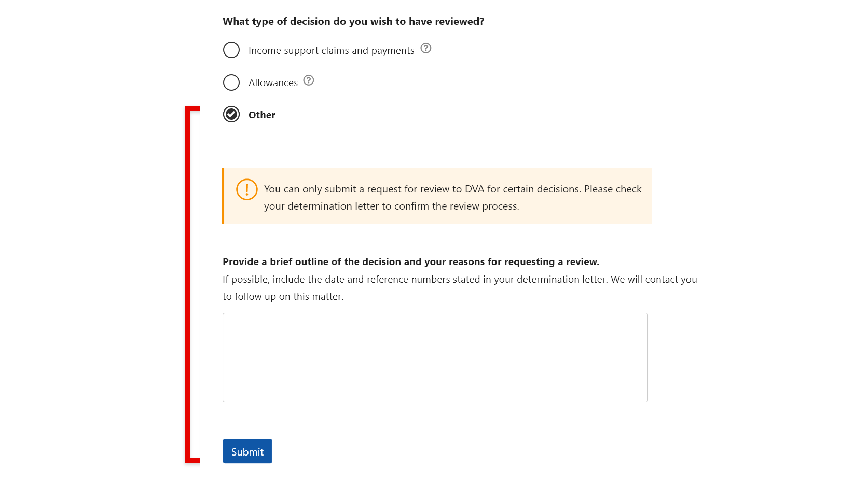Viewport: 868px width, 483px height.
Task: Click in the decision outline text area
Action: coord(435,357)
